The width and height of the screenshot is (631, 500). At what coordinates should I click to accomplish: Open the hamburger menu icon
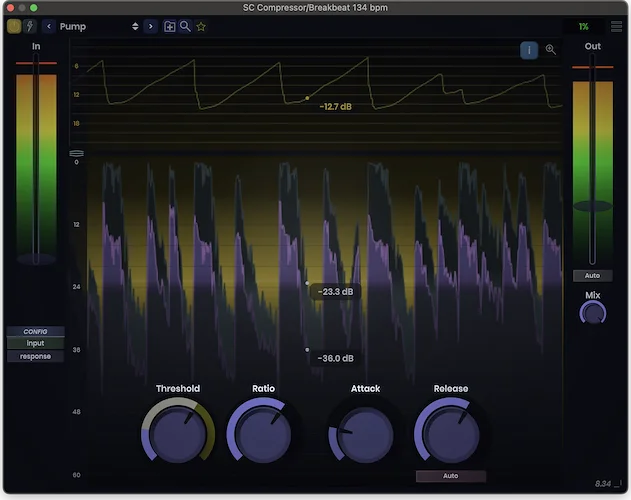click(x=616, y=27)
